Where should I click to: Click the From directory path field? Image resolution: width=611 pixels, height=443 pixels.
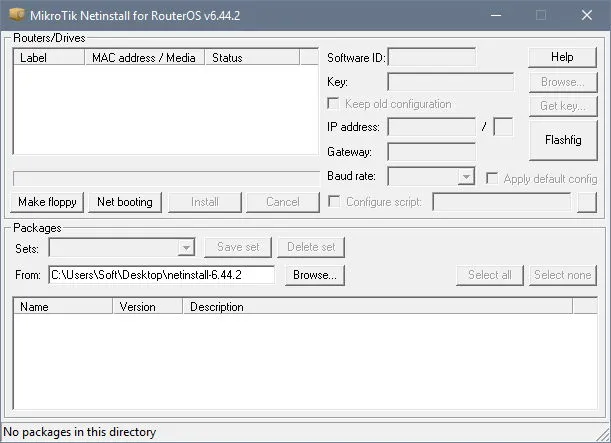coord(161,275)
